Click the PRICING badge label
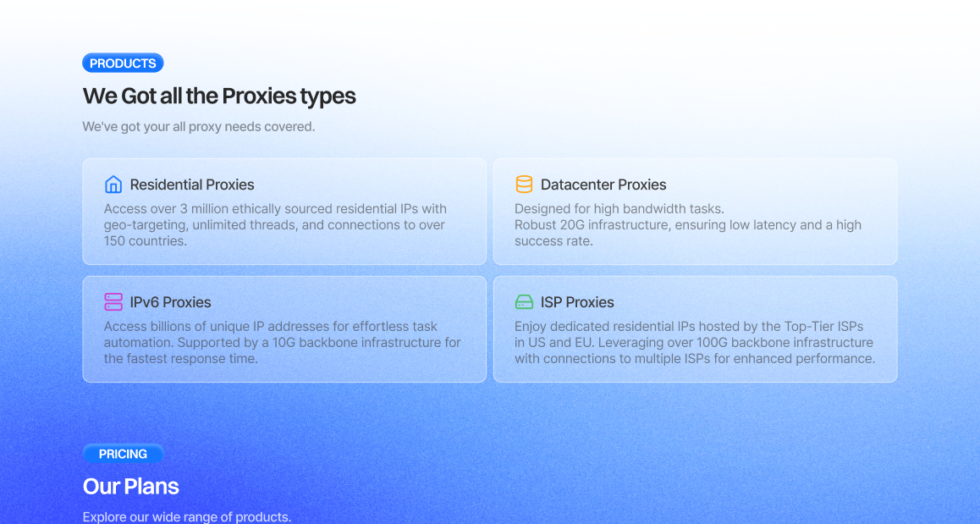 (123, 454)
